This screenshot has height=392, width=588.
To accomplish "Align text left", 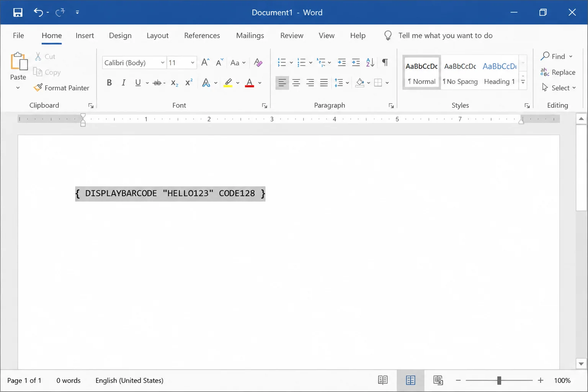I will [282, 83].
